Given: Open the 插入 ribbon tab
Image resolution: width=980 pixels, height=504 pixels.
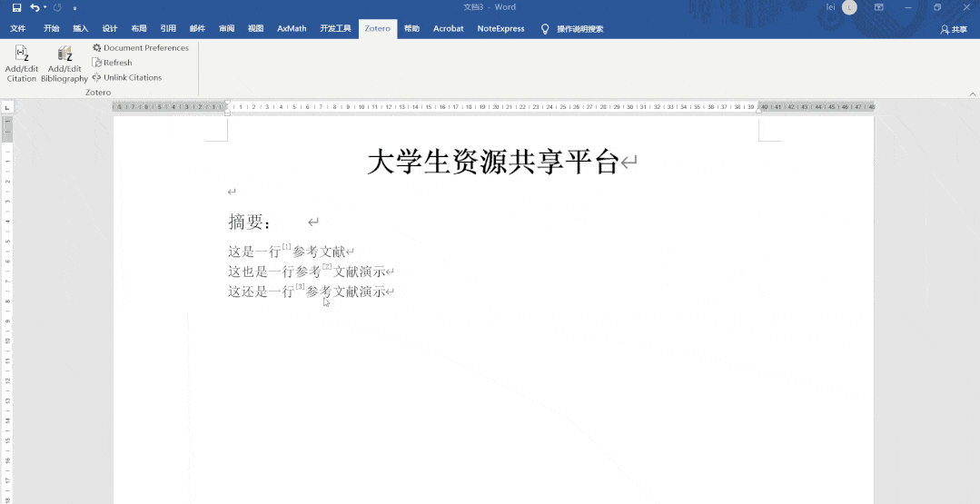Looking at the screenshot, I should pyautogui.click(x=81, y=29).
